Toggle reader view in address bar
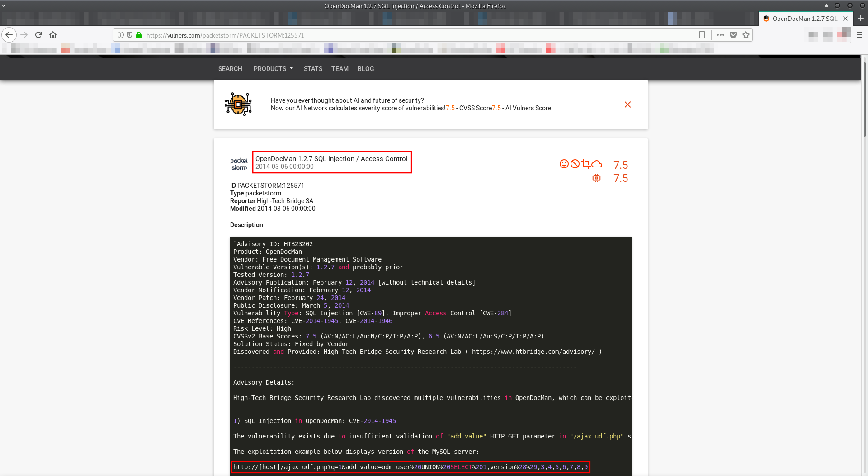The image size is (868, 476). click(x=702, y=35)
